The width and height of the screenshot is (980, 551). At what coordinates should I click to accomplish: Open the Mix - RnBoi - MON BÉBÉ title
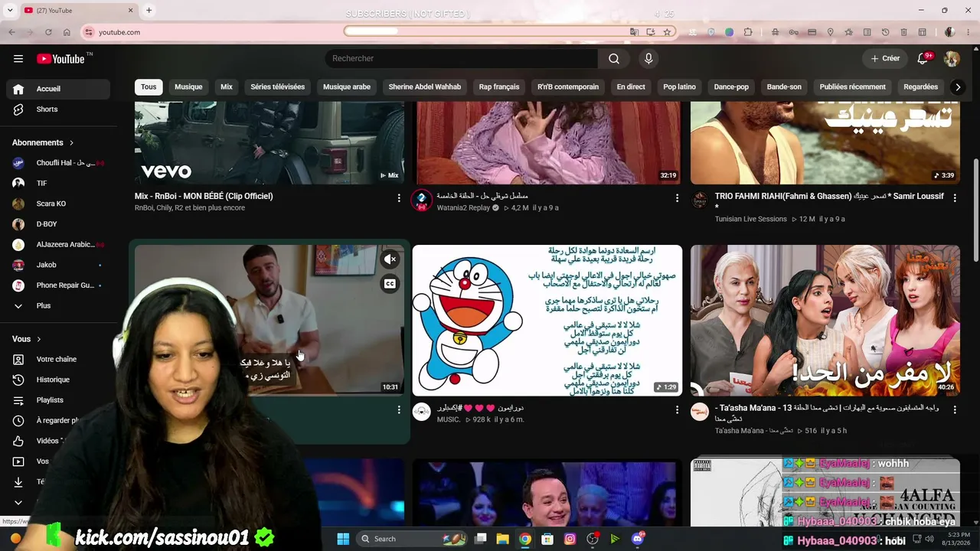click(x=204, y=197)
